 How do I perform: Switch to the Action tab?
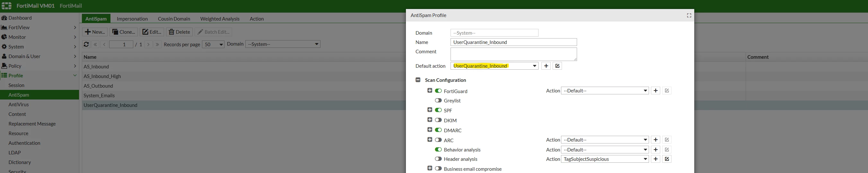click(257, 19)
